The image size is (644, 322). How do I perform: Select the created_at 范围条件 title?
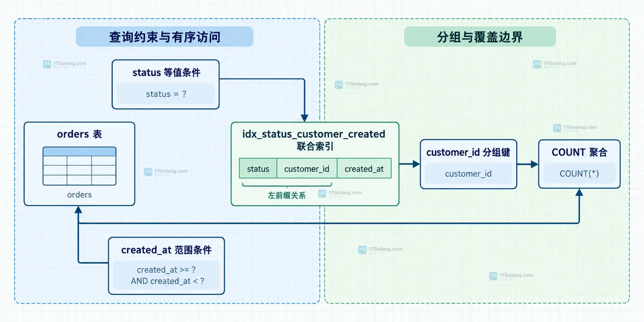(x=167, y=250)
